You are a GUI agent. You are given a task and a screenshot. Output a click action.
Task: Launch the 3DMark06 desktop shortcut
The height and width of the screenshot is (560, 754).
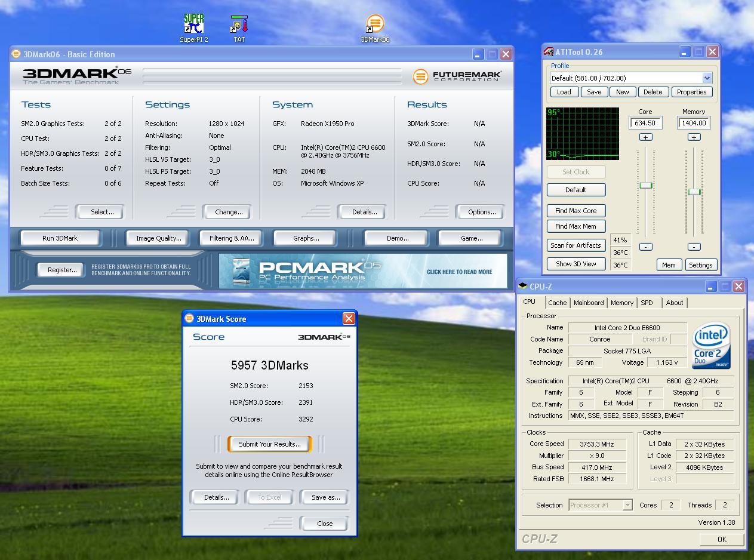pos(375,28)
